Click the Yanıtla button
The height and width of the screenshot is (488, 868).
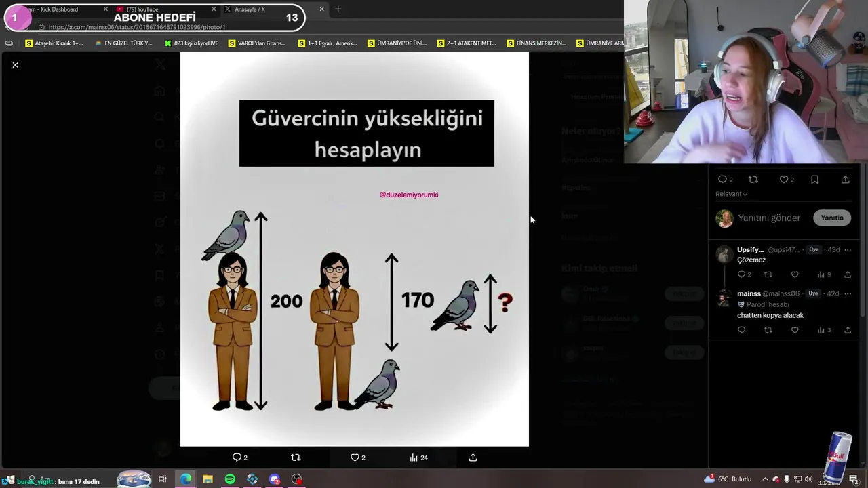832,218
